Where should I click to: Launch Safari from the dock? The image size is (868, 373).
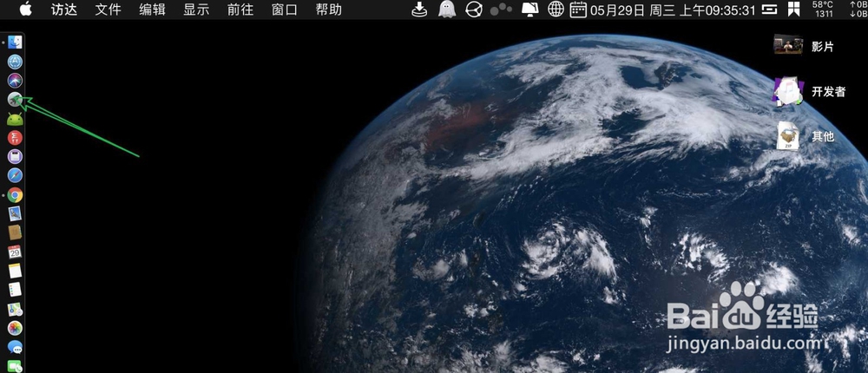point(15,175)
